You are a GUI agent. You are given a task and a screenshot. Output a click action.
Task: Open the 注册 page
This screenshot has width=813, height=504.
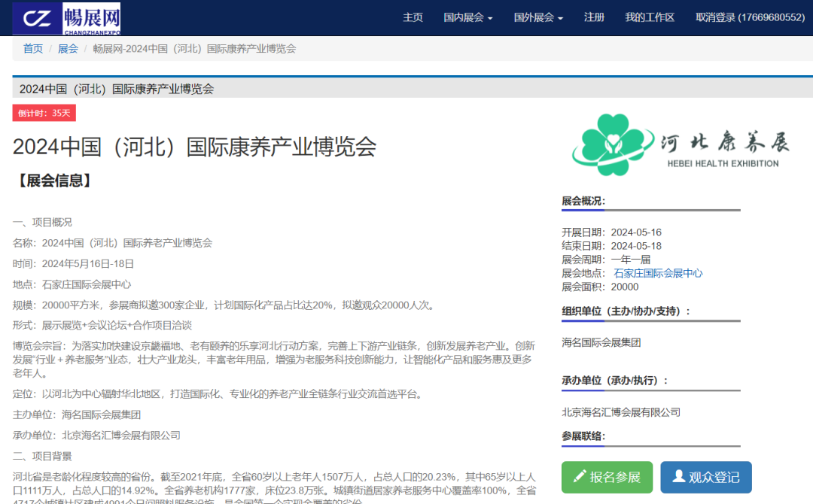point(594,17)
